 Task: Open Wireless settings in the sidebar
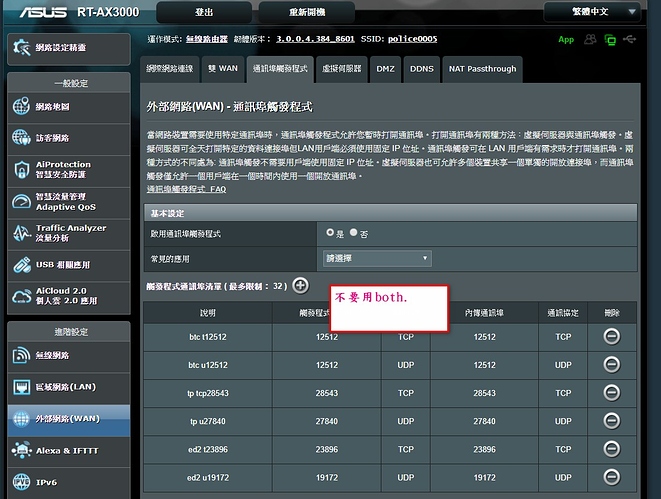[x=69, y=356]
